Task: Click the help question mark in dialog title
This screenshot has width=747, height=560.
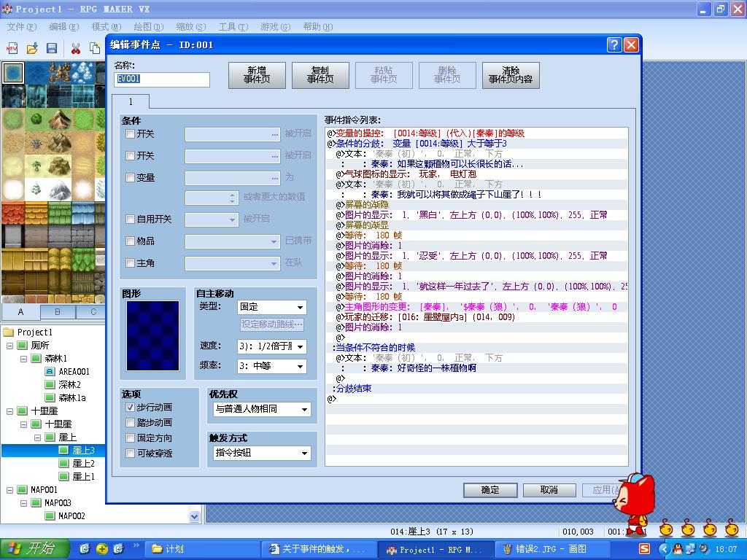Action: [614, 44]
